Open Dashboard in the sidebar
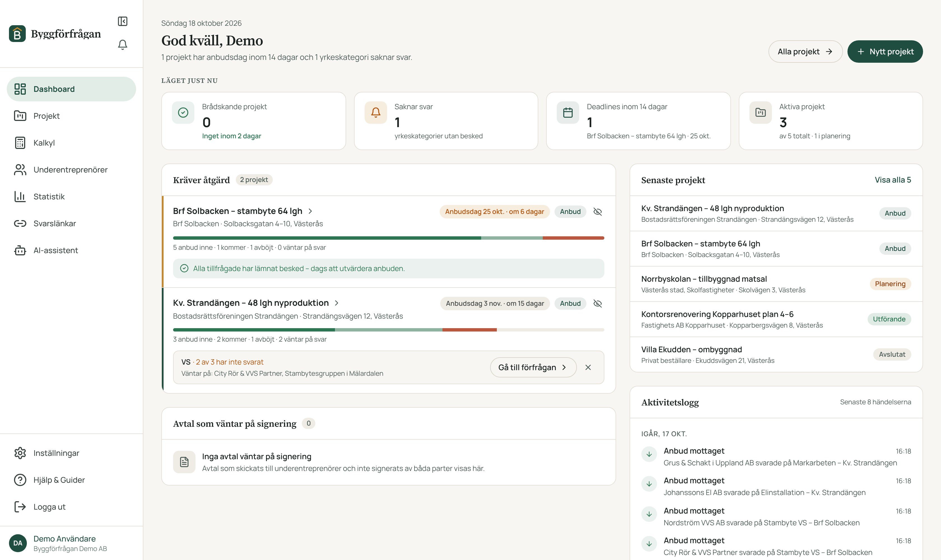Screen dimensions: 941x560 click(71, 89)
